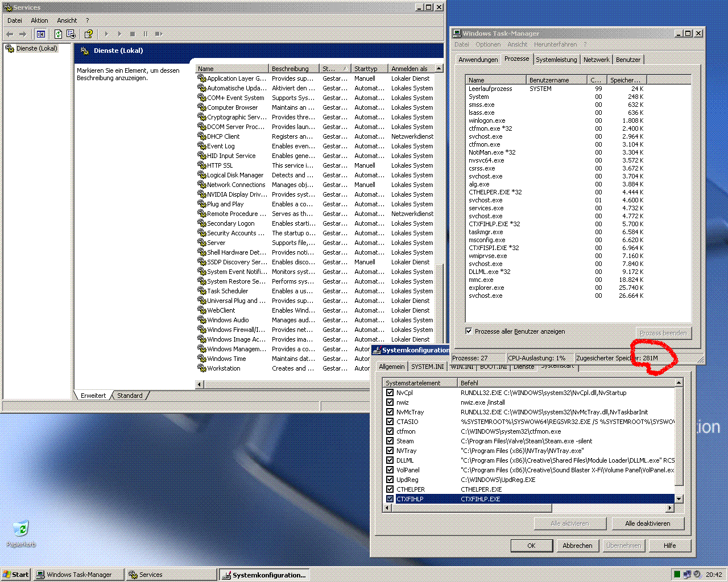This screenshot has width=728, height=582.
Task: Open Optionen menu in Task-Manager
Action: 488,44
